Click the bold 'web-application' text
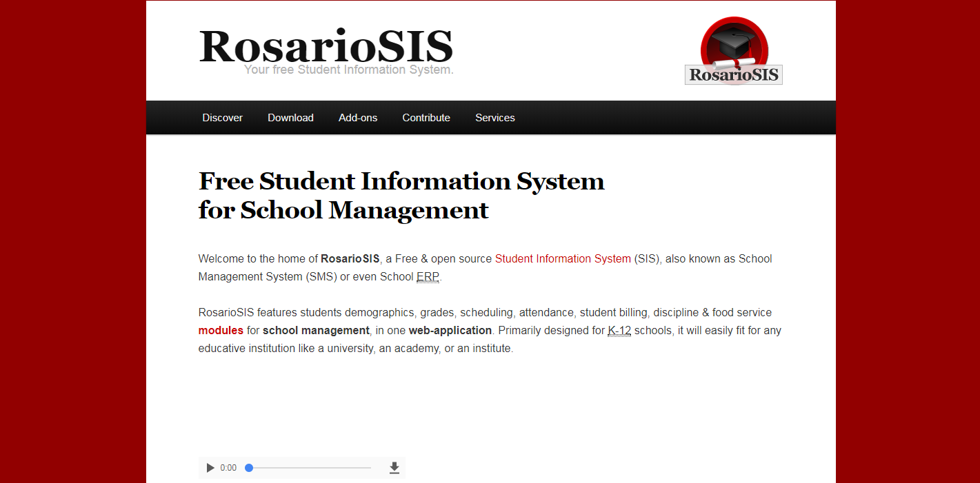The height and width of the screenshot is (483, 980). coord(450,331)
